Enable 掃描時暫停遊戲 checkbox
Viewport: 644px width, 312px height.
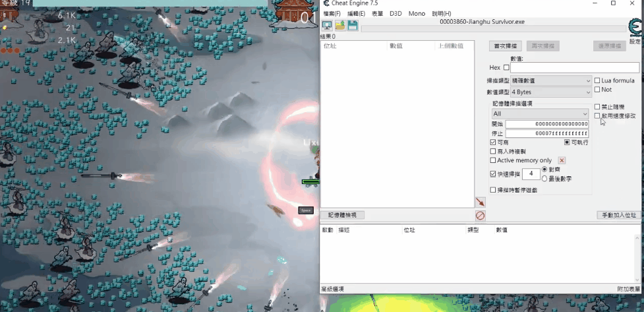pos(493,190)
